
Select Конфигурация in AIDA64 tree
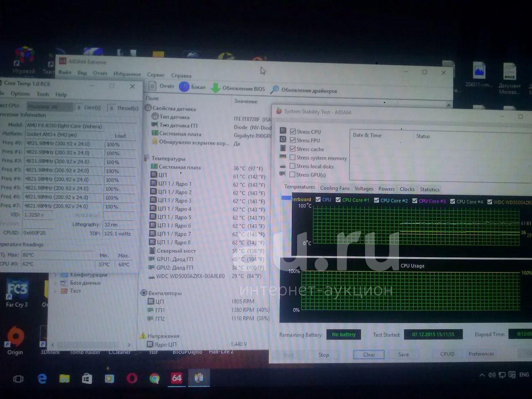click(x=89, y=275)
